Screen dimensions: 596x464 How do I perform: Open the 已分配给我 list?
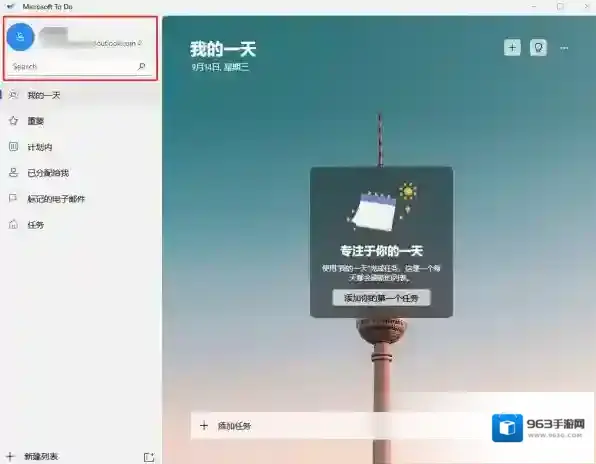[x=81, y=173]
